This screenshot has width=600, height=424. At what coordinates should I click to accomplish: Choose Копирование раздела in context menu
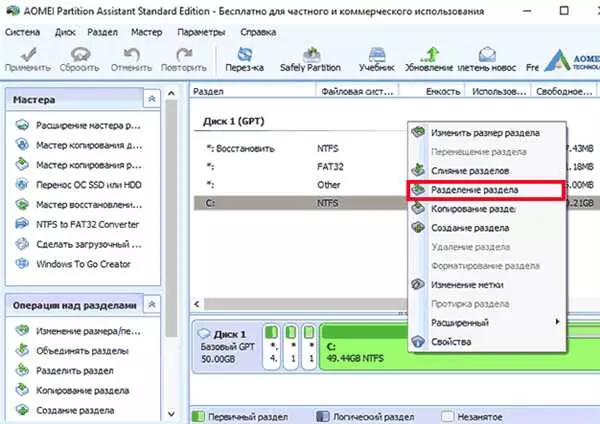point(487,209)
